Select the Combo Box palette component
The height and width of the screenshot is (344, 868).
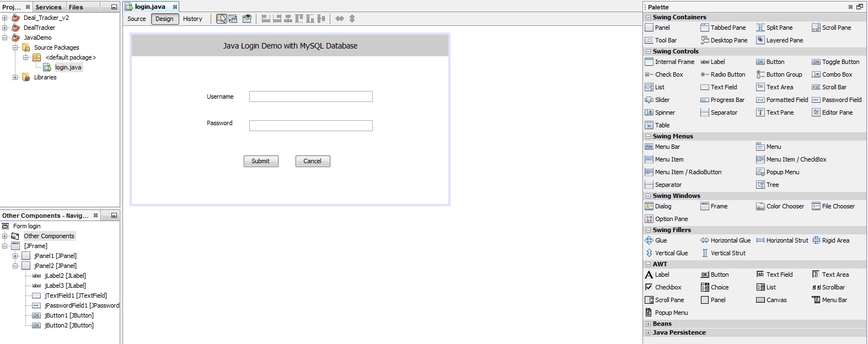(x=832, y=74)
